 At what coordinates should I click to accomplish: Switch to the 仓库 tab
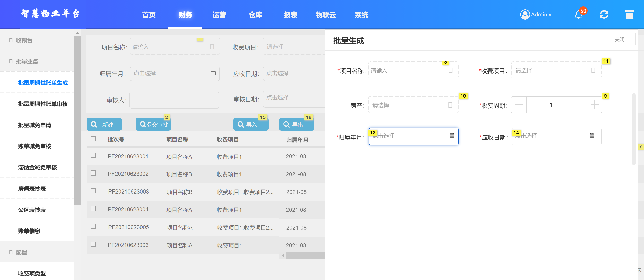tap(255, 15)
